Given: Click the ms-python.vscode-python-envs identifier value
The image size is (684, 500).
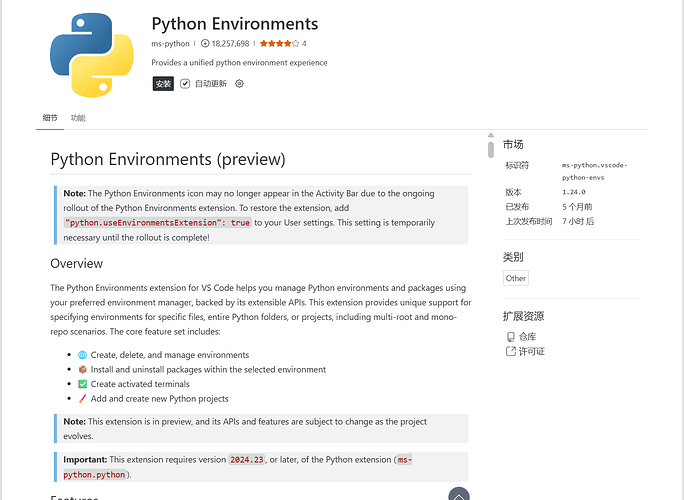Looking at the screenshot, I should pyautogui.click(x=594, y=171).
